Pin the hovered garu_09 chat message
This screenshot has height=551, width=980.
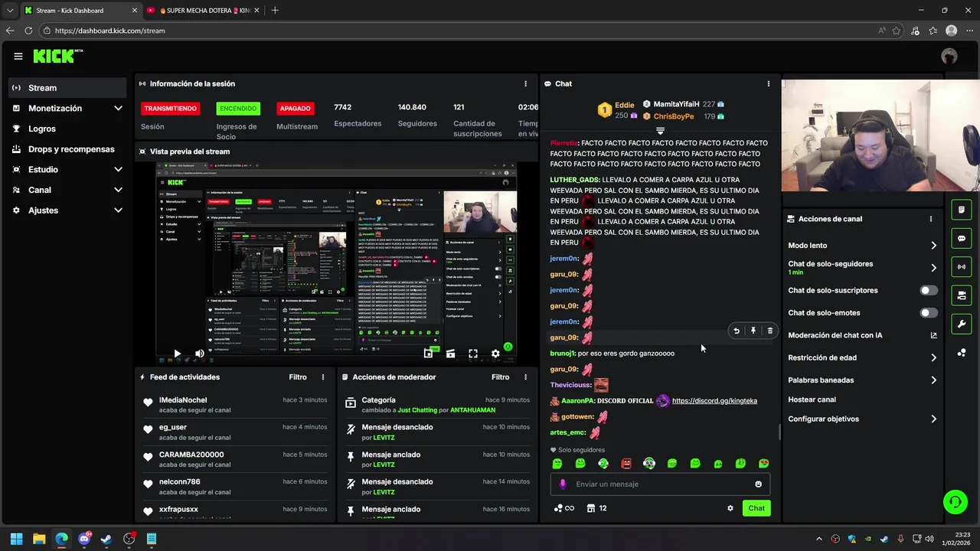(x=753, y=331)
